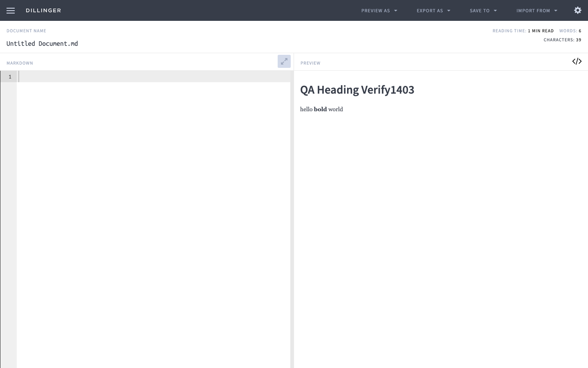Edit the Untitled Document.md name field

42,44
